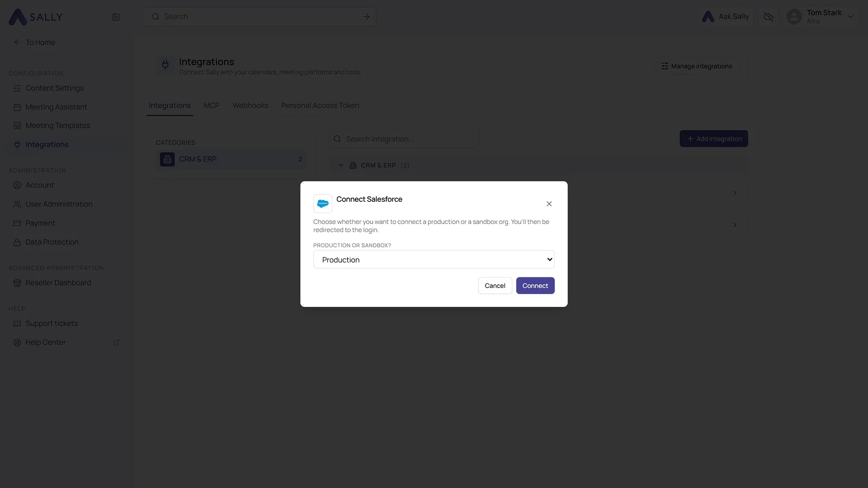Close the Connect Salesforce dialog
Screen dimensions: 868x488
click(549, 204)
